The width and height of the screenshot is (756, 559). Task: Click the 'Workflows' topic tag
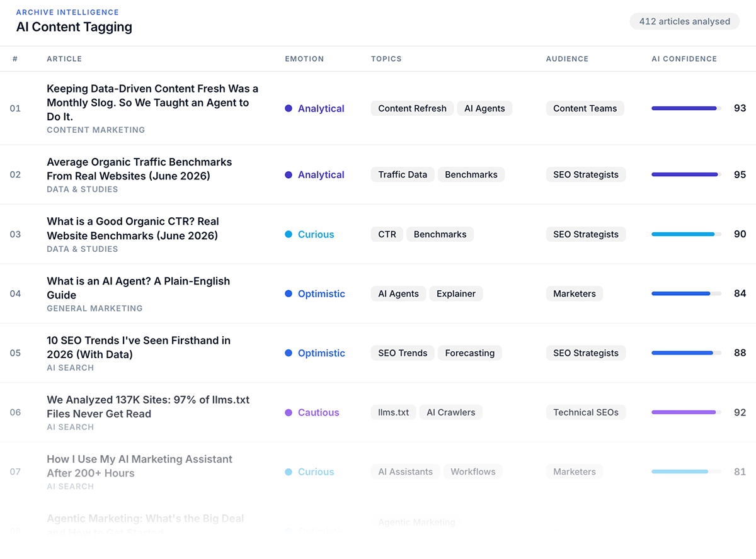click(473, 471)
